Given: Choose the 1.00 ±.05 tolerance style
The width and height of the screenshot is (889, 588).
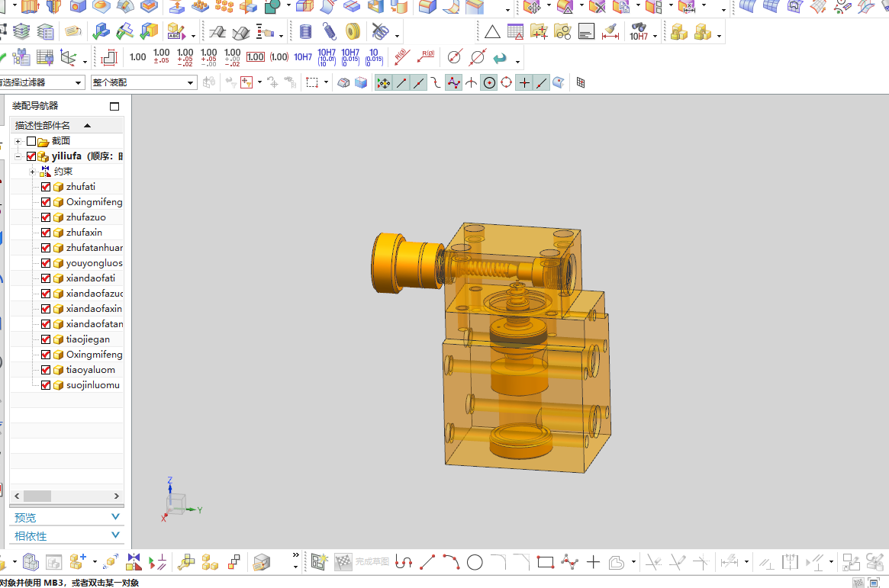Looking at the screenshot, I should coord(162,56).
